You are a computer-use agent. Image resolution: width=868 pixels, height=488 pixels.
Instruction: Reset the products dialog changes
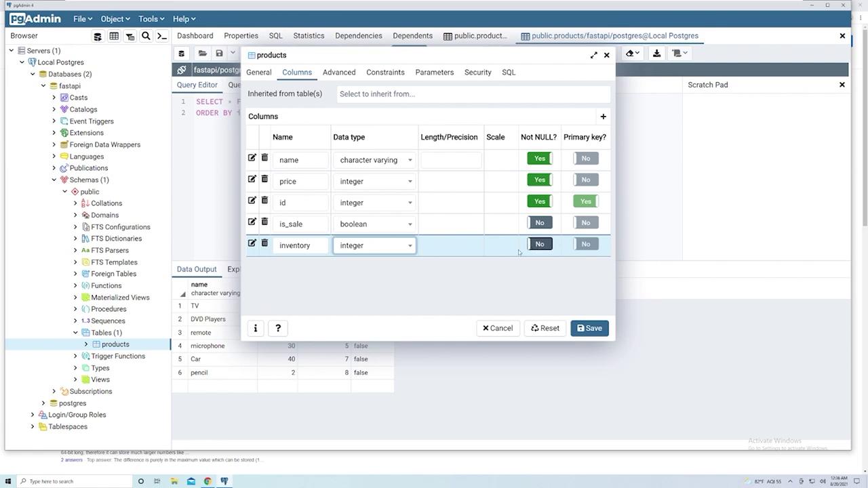[545, 328]
